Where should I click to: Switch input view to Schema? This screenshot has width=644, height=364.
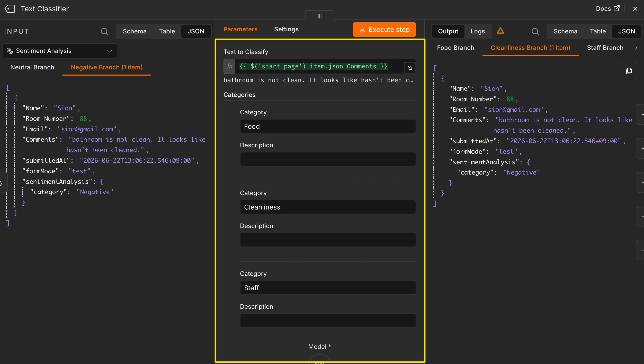[135, 31]
